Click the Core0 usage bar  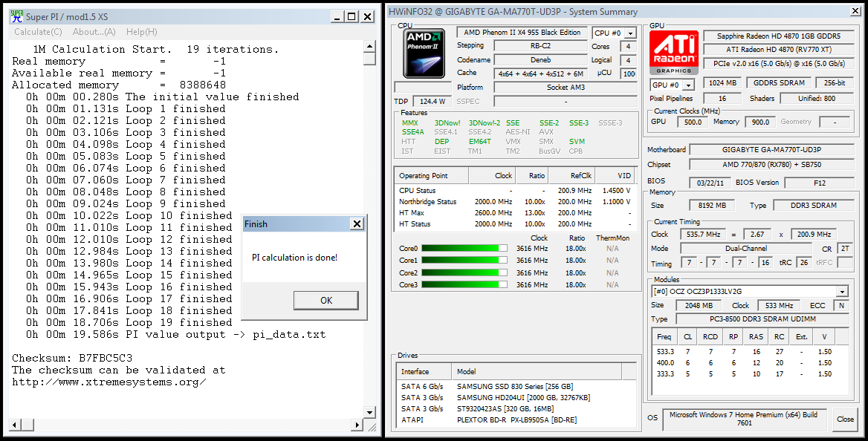coord(464,249)
